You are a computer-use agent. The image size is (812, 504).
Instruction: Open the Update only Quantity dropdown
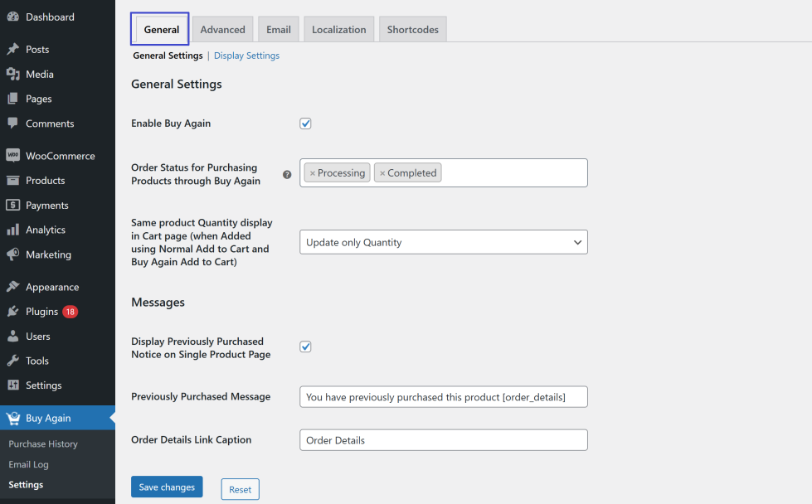point(443,242)
